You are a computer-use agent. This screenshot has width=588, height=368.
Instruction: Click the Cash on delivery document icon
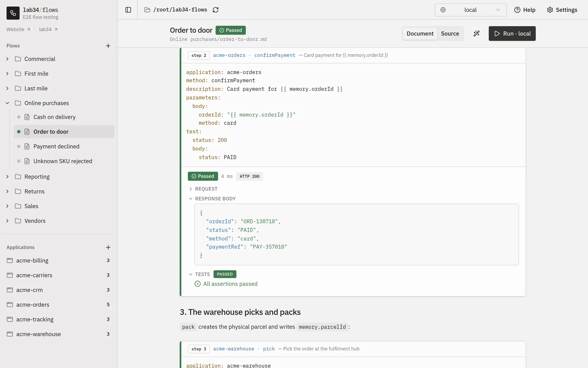click(x=27, y=117)
